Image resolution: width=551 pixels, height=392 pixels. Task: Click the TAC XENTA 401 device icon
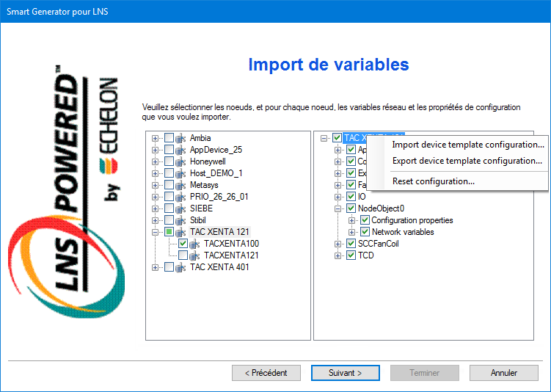(x=180, y=267)
